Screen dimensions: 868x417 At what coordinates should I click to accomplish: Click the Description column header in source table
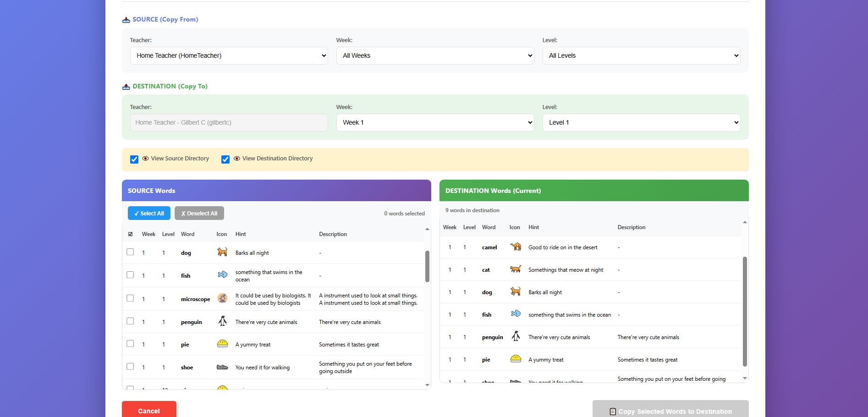(x=333, y=234)
